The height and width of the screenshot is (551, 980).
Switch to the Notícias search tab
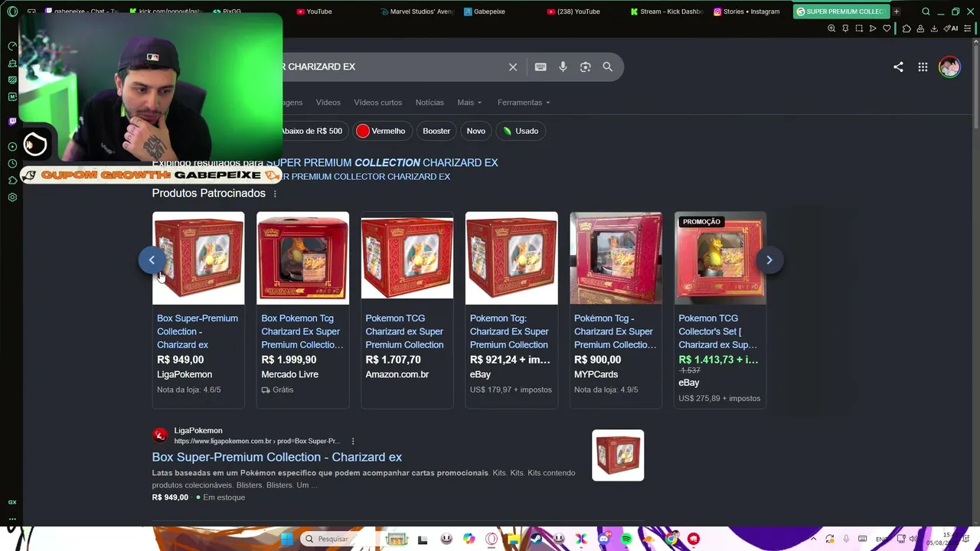click(430, 103)
